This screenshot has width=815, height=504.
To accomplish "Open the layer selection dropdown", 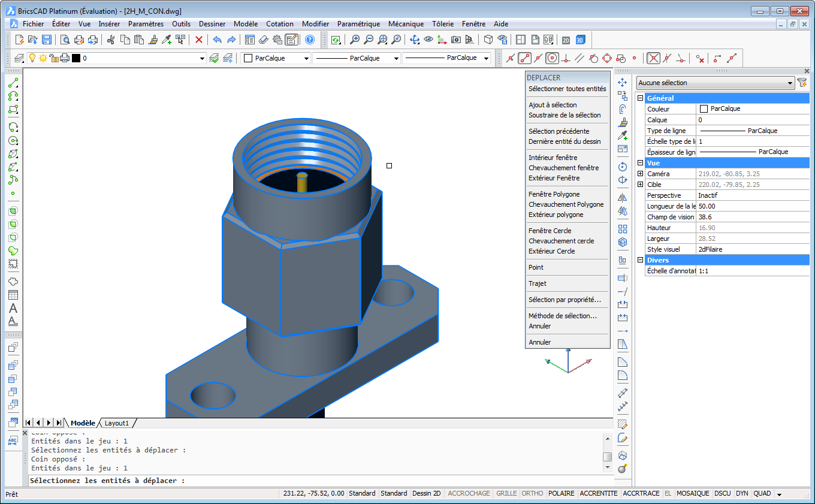I will (202, 58).
